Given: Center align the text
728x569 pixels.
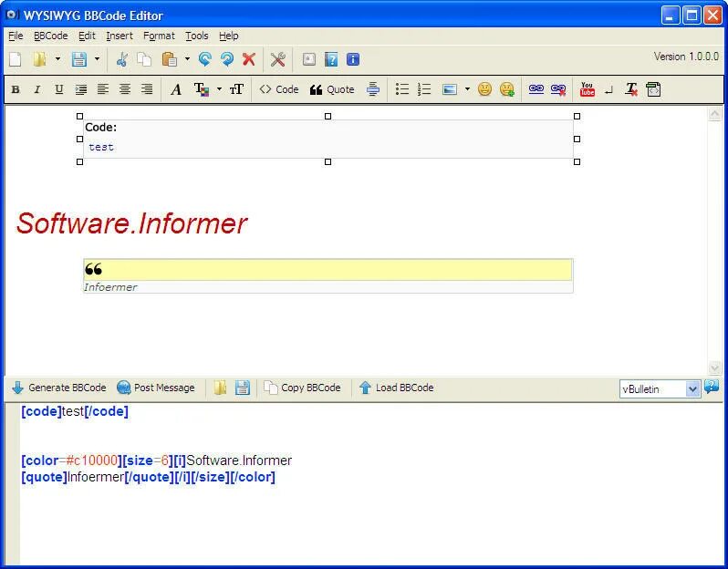Looking at the screenshot, I should (x=125, y=89).
